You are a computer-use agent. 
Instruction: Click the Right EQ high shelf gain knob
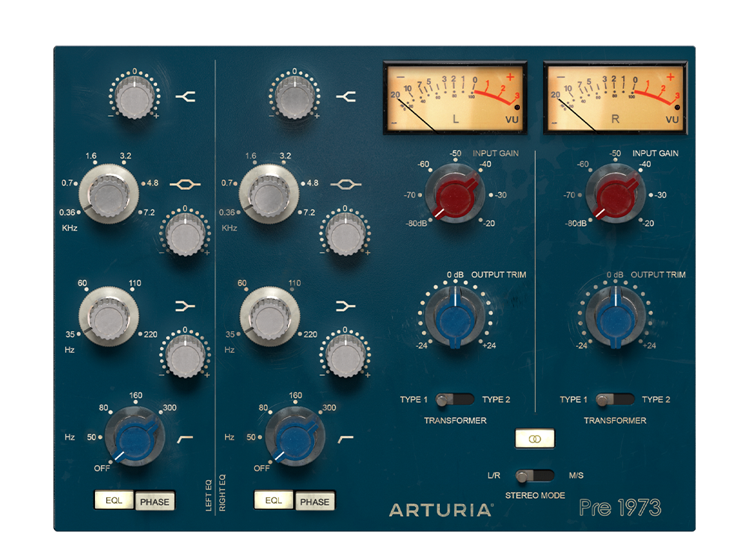pos(295,98)
